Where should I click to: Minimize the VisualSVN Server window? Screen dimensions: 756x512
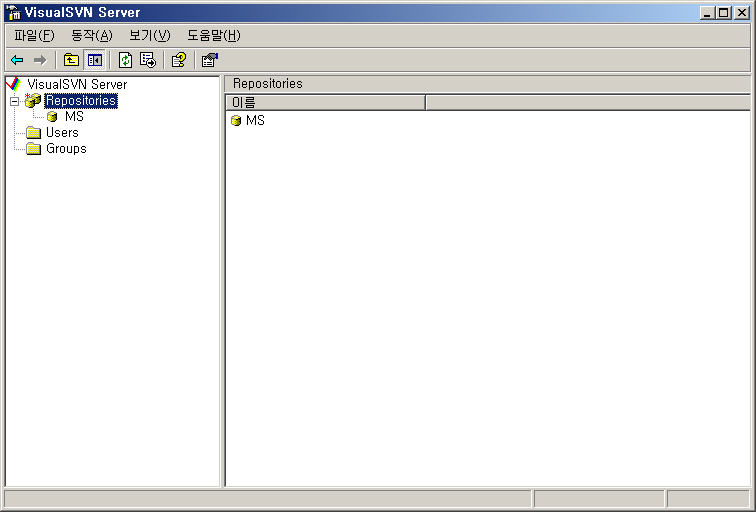coord(707,13)
